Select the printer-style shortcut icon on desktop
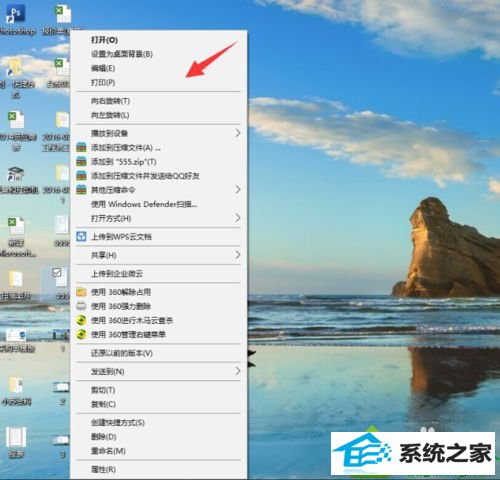 [x=15, y=174]
